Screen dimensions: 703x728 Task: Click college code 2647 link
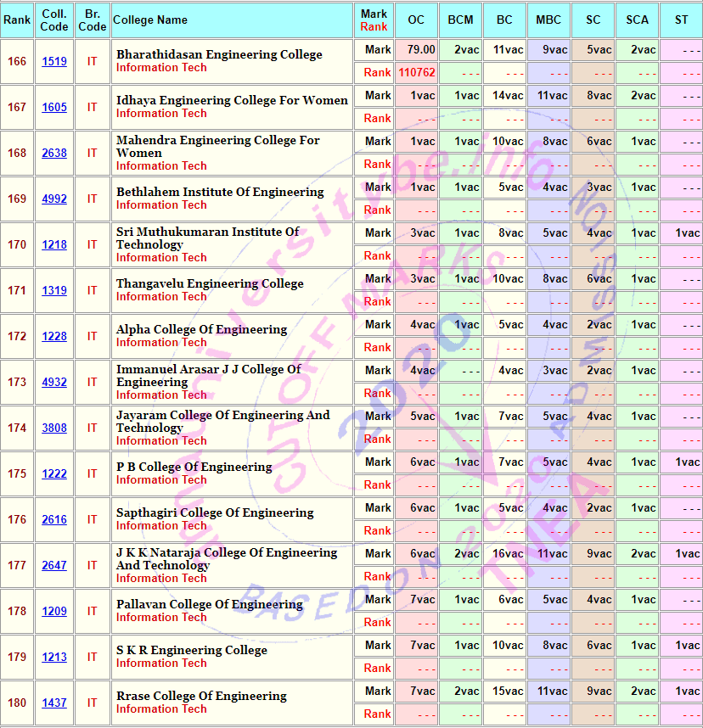coord(54,565)
